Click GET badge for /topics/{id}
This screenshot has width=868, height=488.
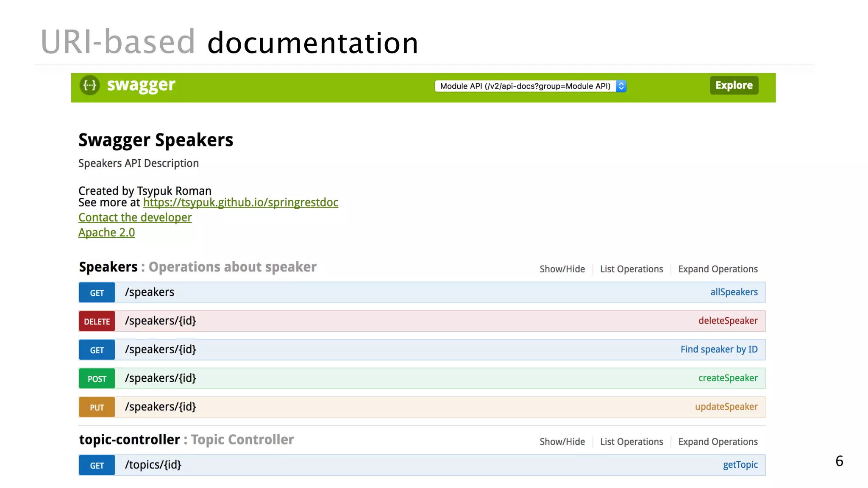97,466
